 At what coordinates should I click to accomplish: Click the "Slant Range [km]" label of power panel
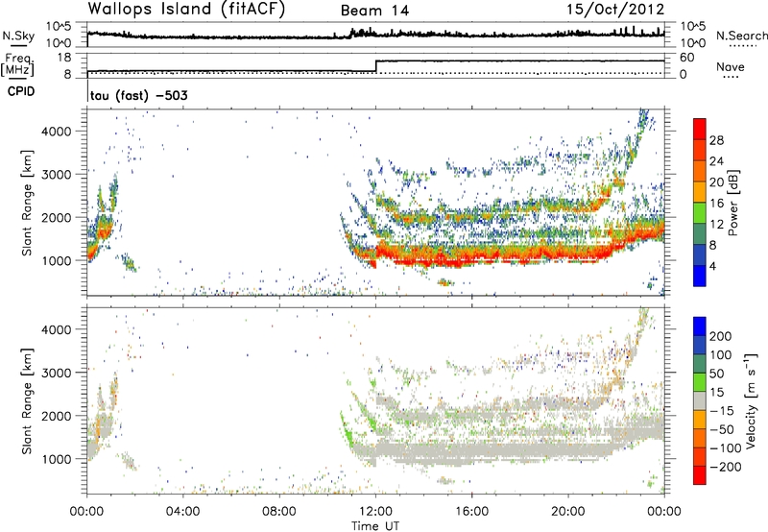pos(27,203)
